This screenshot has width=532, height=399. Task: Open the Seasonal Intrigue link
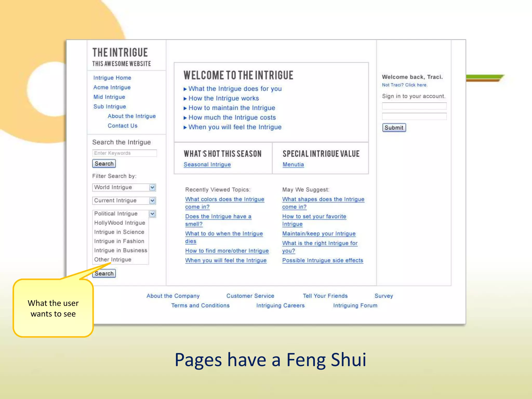[x=207, y=164]
